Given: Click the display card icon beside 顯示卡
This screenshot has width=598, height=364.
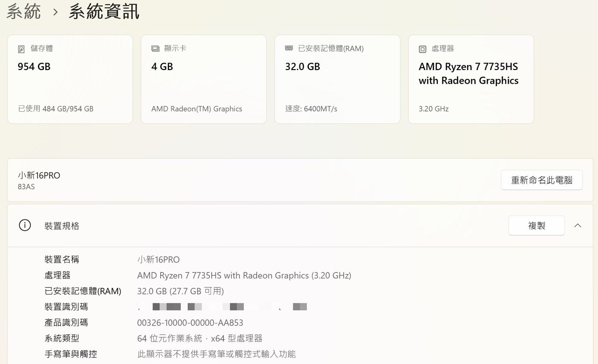Looking at the screenshot, I should click(155, 49).
